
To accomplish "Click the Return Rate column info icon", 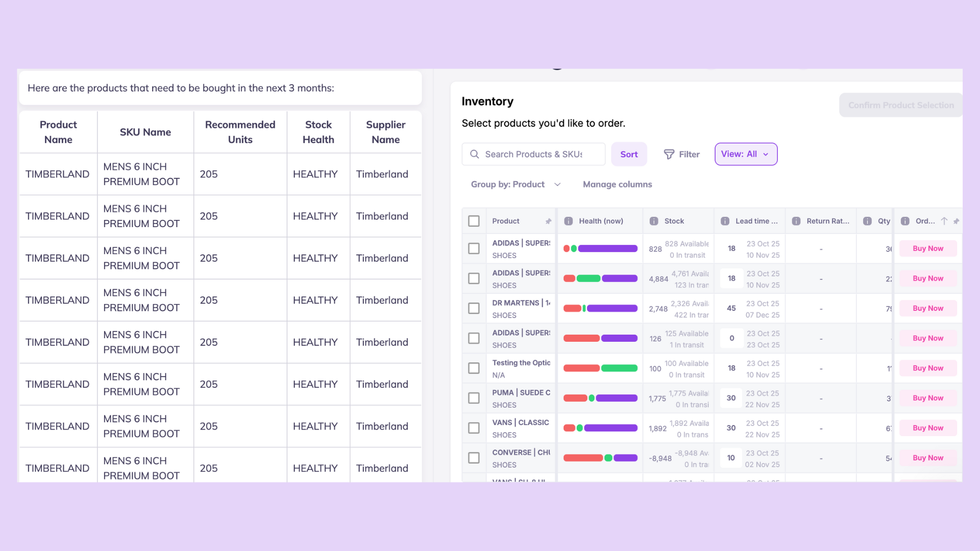I will pos(796,221).
